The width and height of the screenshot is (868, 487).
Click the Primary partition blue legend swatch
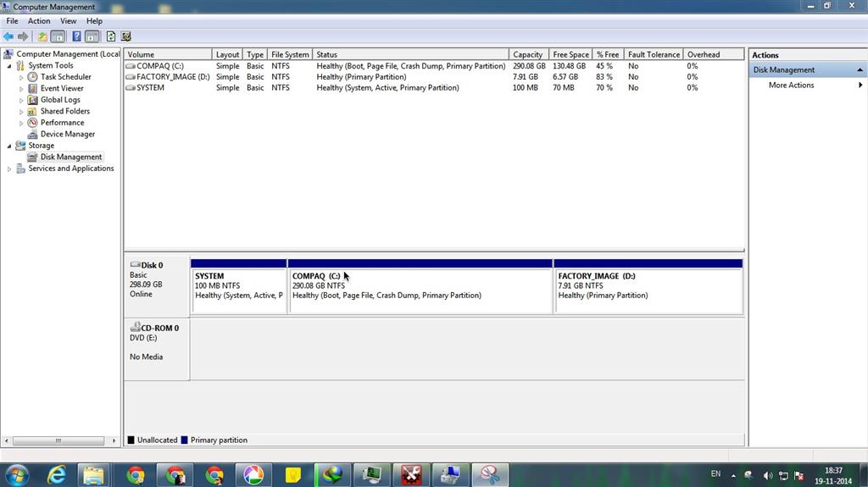click(x=184, y=440)
